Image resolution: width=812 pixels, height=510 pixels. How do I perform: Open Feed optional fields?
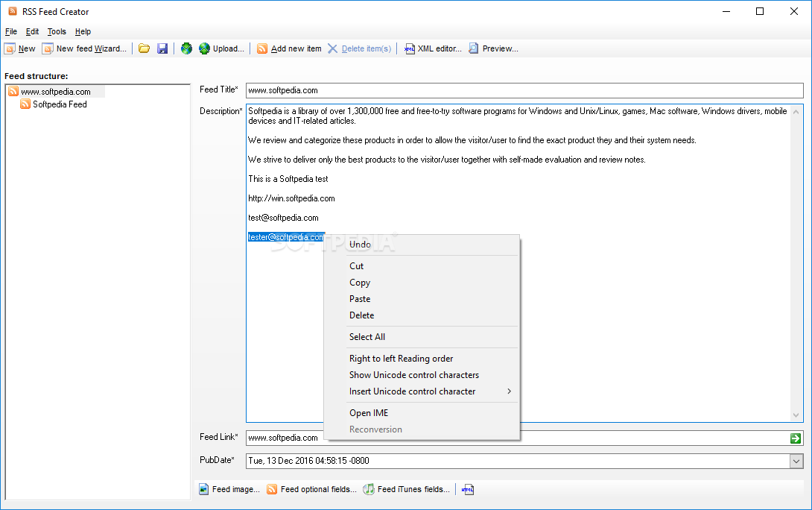[311, 489]
